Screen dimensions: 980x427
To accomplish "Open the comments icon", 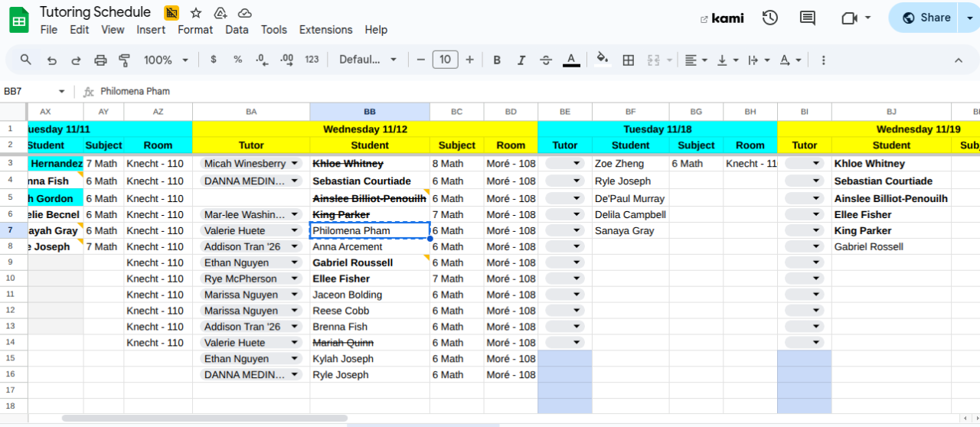I will [x=807, y=18].
